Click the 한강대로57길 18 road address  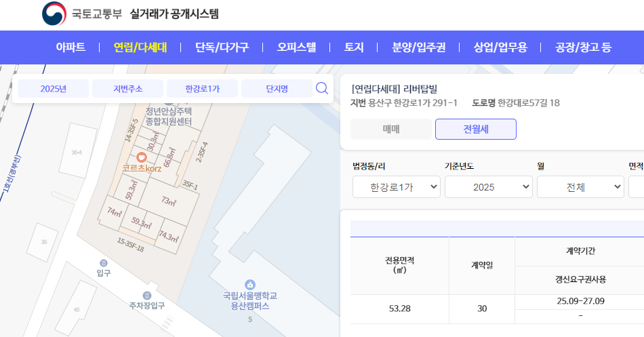coord(529,103)
